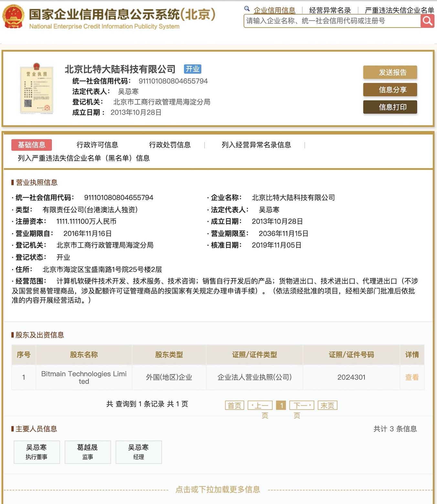The width and height of the screenshot is (437, 504).
Task: Click 上一页 in shareholder pagination
Action: 260,405
